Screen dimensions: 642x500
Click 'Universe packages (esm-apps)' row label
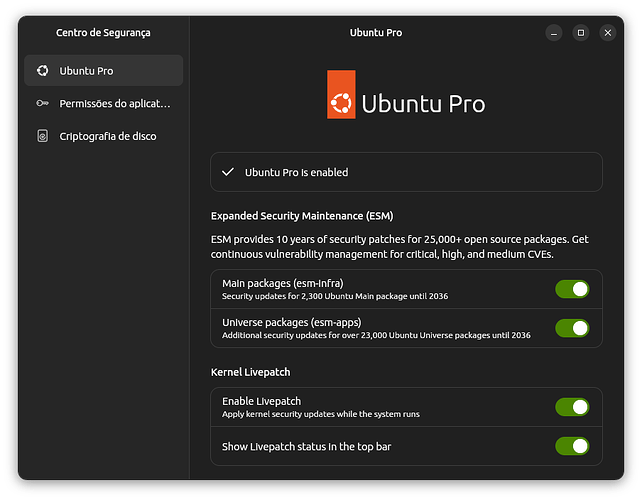[292, 322]
